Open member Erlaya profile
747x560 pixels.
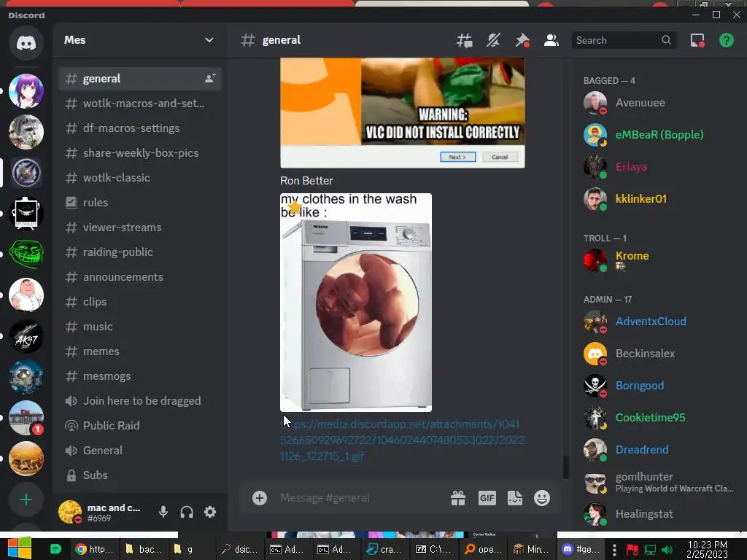pyautogui.click(x=659, y=167)
